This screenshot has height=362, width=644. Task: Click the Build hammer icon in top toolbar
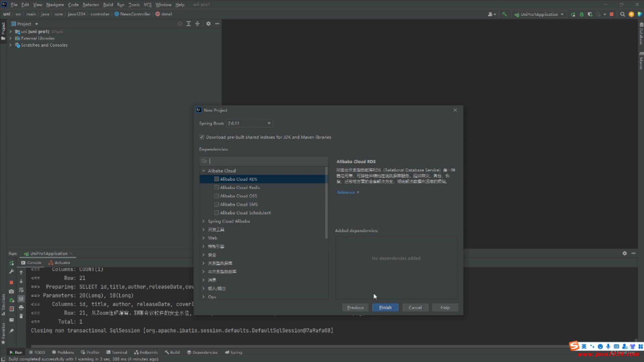pyautogui.click(x=504, y=14)
